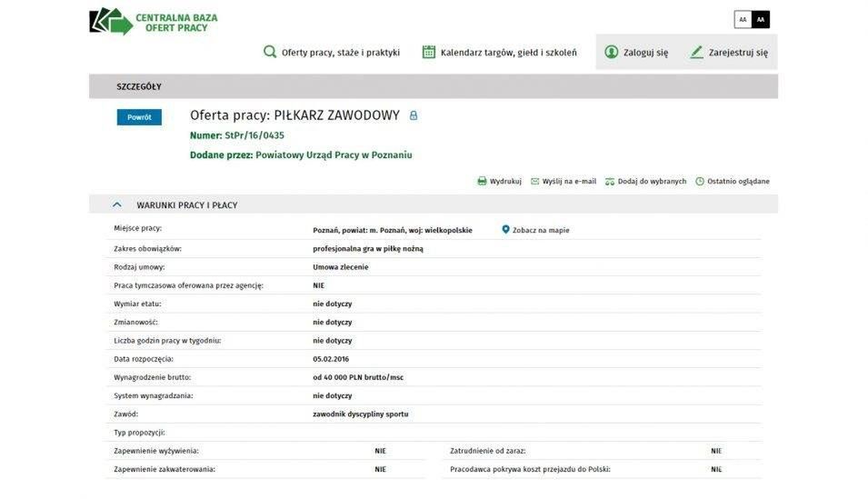Screen dimensions: 868x499
Task: Click the Data rozpoczęcia label
Action: point(144,359)
